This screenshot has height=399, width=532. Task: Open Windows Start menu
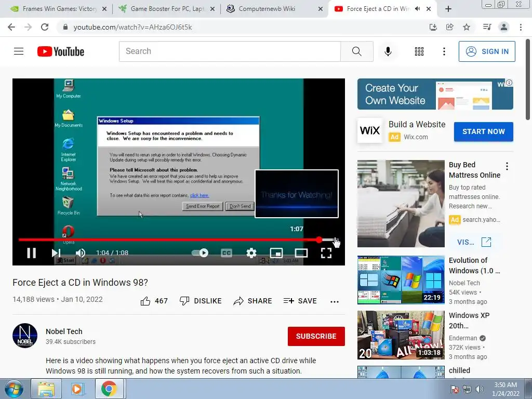14,389
